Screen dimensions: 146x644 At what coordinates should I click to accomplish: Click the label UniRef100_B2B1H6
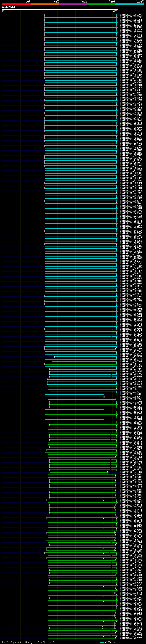click(131, 47)
